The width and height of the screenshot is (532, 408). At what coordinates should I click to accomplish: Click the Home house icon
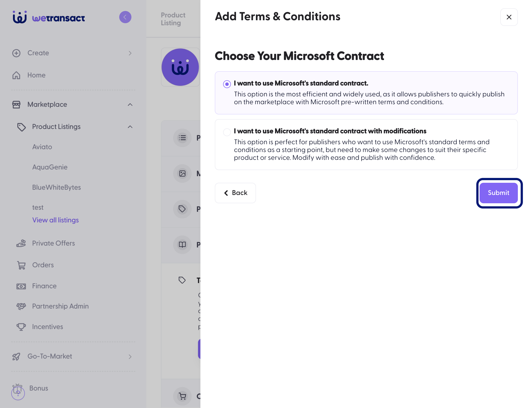click(x=16, y=75)
